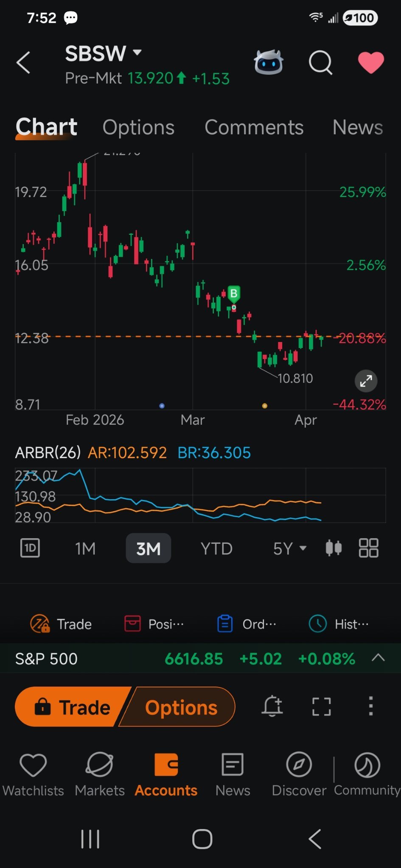
Task: Open the 5Y range dropdown
Action: [290, 548]
